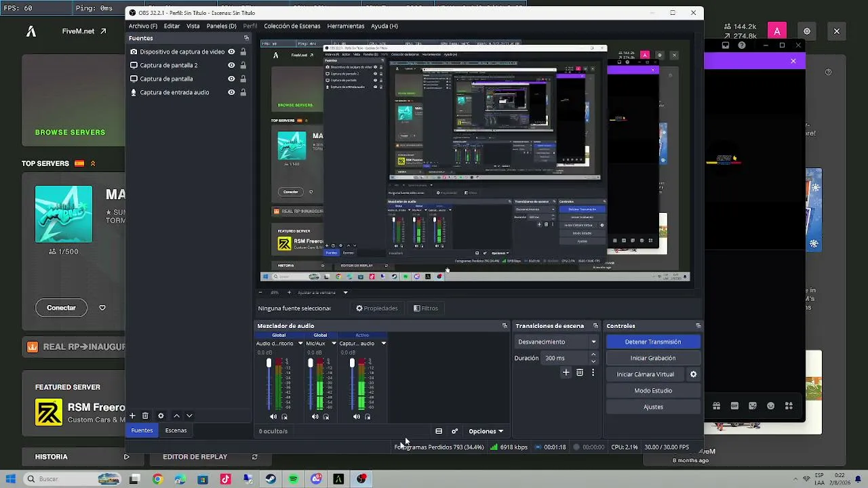Viewport: 868px width, 488px height.
Task: Toggle visibility of Captura de entrada audio
Action: [x=231, y=92]
